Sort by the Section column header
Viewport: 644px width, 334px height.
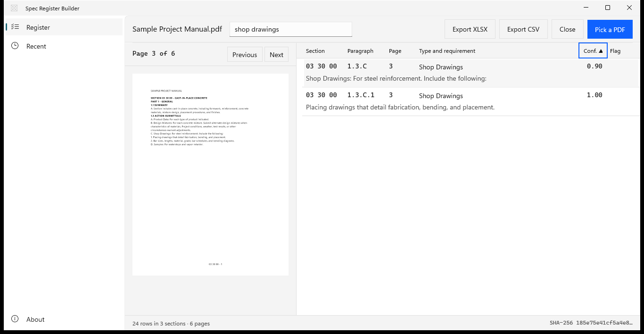point(315,51)
